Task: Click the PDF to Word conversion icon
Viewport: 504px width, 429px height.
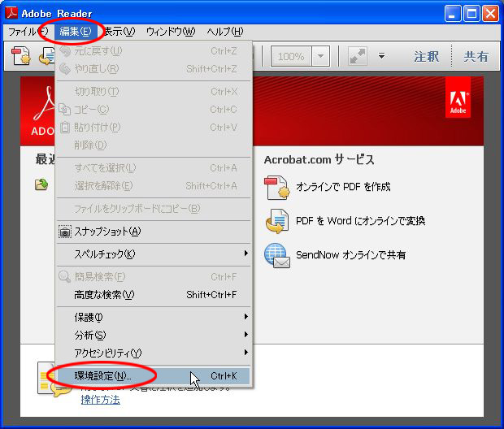Action: (277, 221)
